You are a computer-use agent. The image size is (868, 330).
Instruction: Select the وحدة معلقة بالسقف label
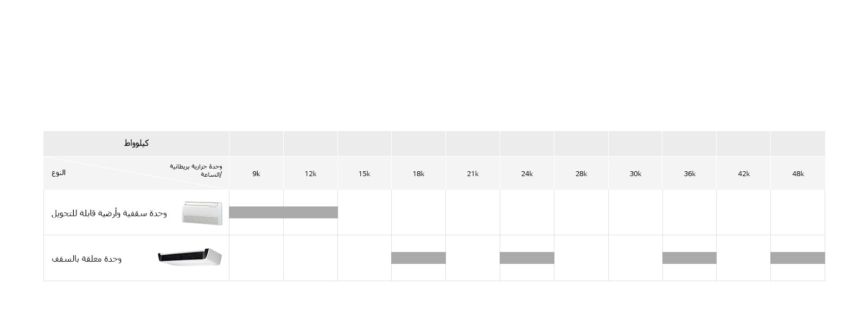[x=87, y=259]
